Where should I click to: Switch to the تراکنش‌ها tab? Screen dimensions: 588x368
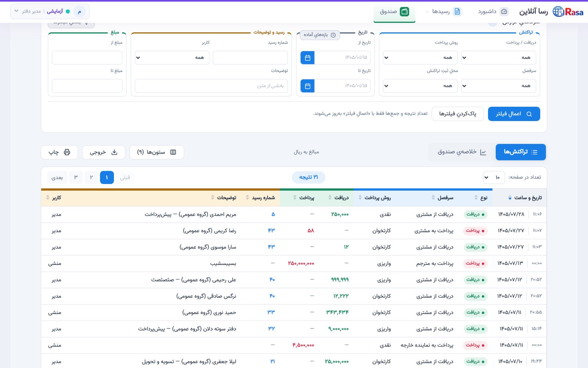coord(520,152)
